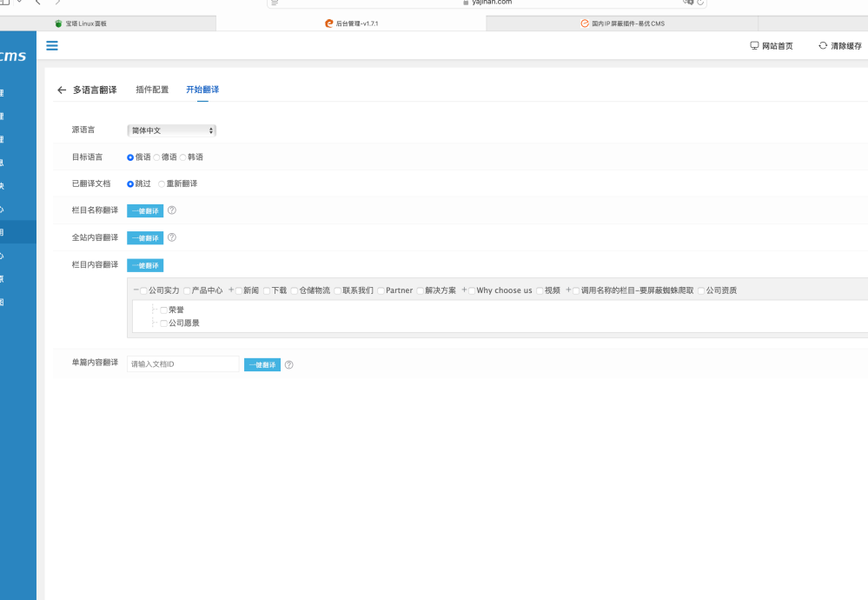Click the yajinan.com address bar
The width and height of the screenshot is (868, 600).
click(x=487, y=3)
